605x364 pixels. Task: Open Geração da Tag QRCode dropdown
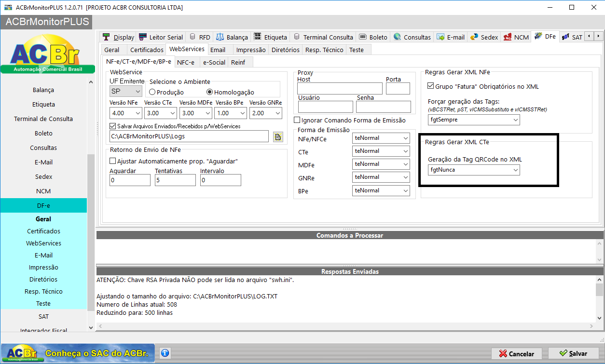(474, 170)
